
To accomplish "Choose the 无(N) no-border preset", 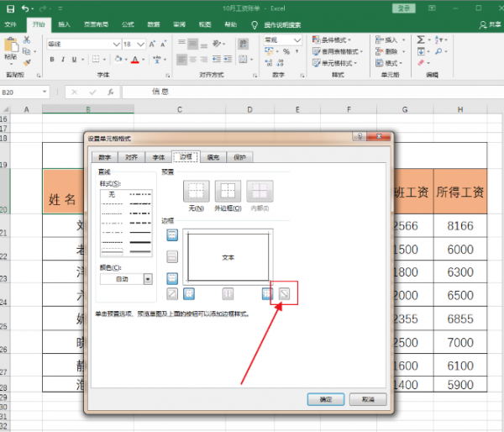I will (197, 191).
